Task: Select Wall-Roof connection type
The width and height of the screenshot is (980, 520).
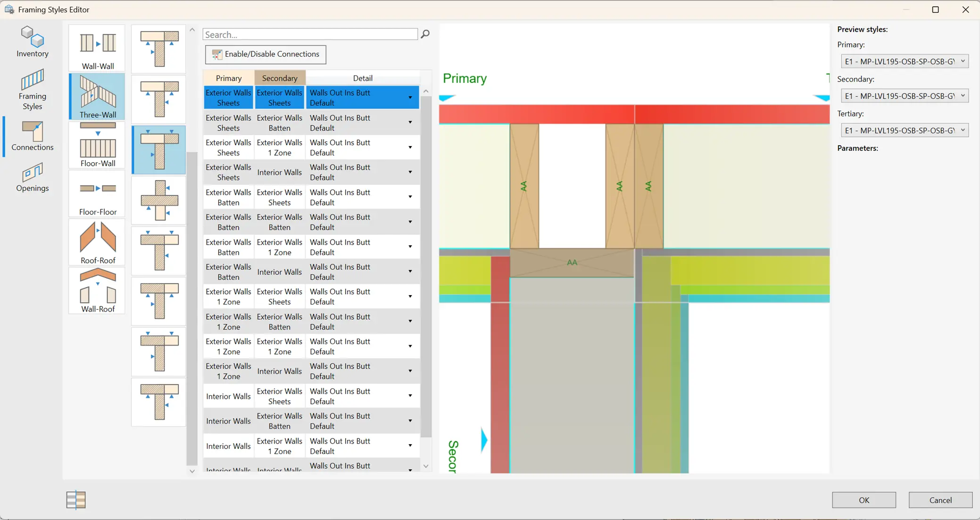Action: 97,290
